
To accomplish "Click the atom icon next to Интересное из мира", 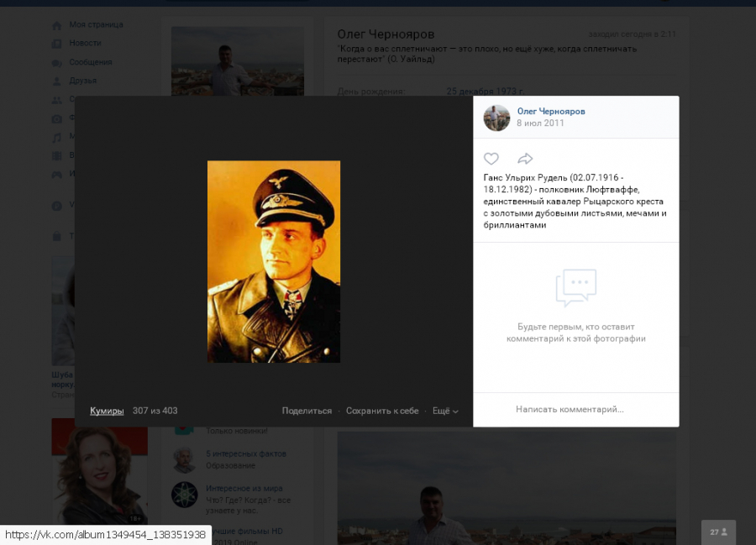I will coord(184,495).
